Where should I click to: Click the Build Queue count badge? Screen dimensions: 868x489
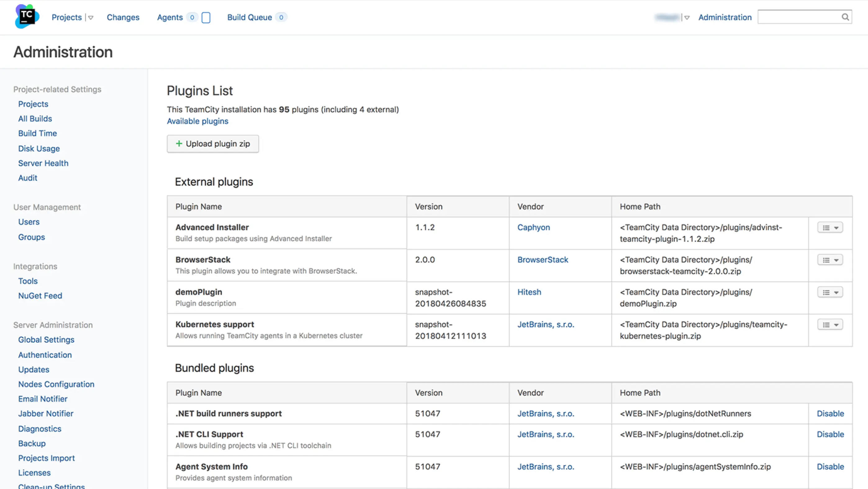pyautogui.click(x=281, y=17)
